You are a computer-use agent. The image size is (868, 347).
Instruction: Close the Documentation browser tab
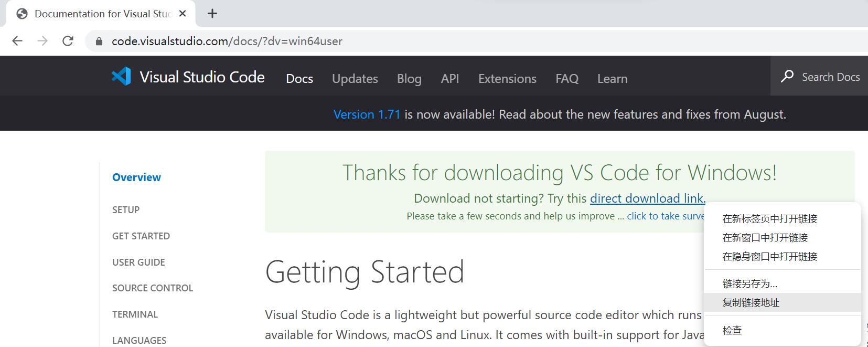183,14
